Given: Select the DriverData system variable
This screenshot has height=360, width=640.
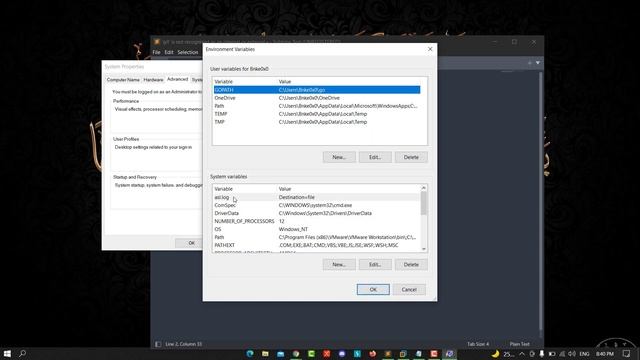Looking at the screenshot, I should (x=317, y=213).
